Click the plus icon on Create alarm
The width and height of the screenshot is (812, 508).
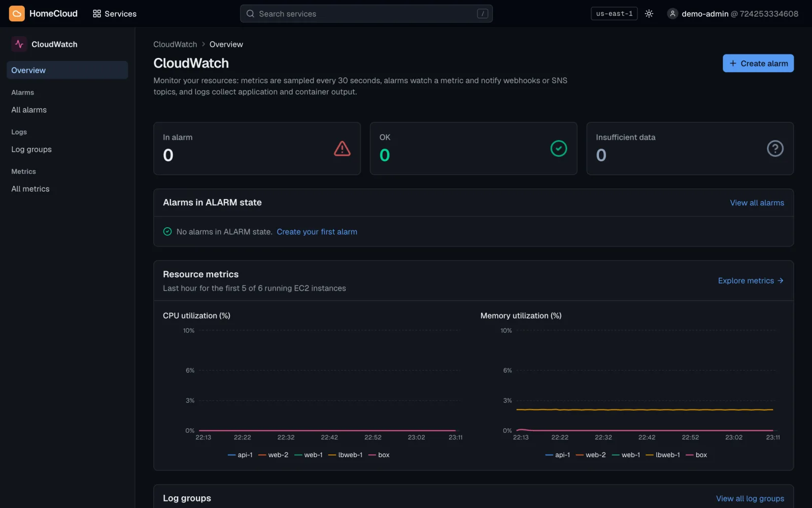[x=733, y=63]
